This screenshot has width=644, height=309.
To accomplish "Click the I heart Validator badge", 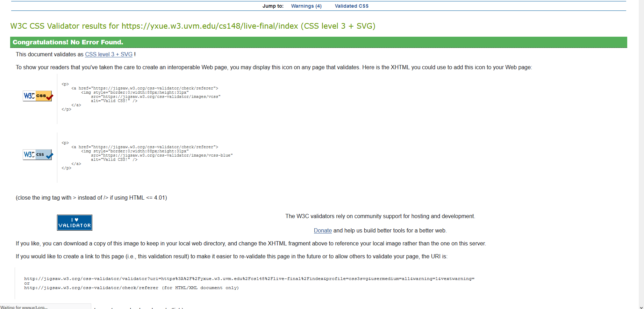I will (x=74, y=223).
